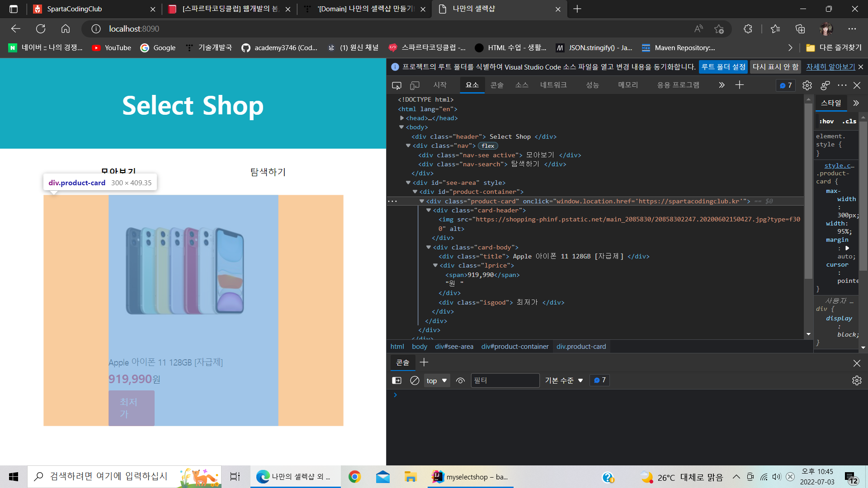Activate the Read aloud icon
Viewport: 868px width, 488px height.
(x=698, y=29)
